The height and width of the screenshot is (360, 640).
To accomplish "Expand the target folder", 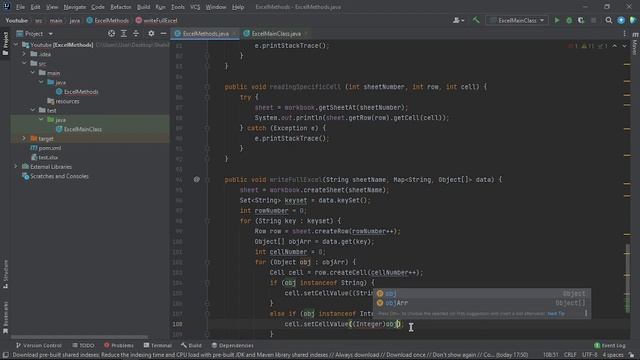I will (x=24, y=138).
